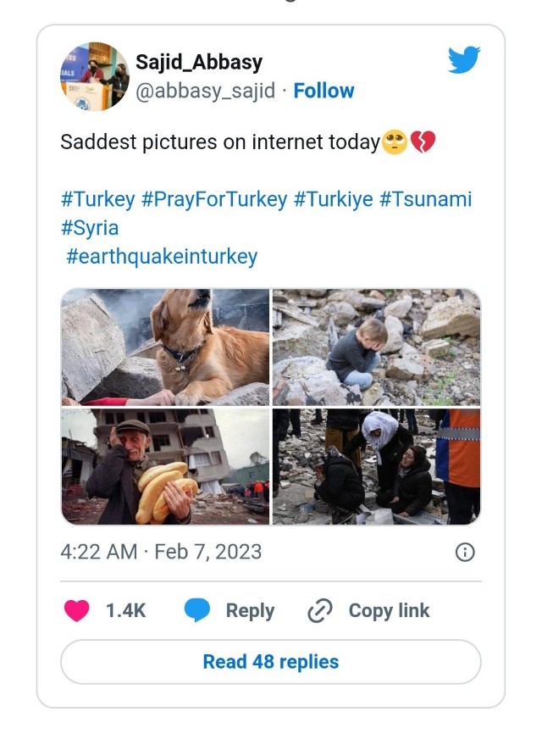Click the 4:22 AM Feb 7, 2023 timestamp

(161, 552)
